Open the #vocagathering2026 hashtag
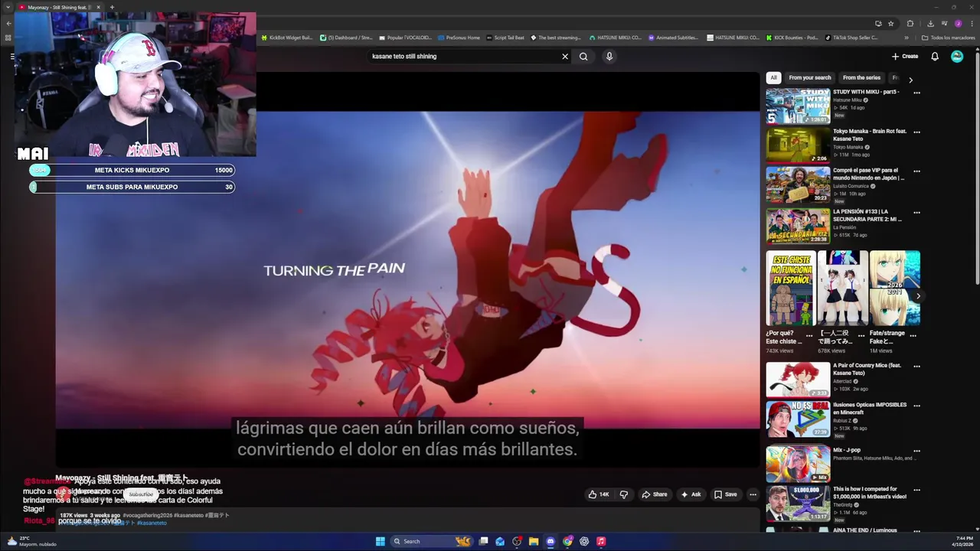Screen dimensions: 980x551 point(147,515)
